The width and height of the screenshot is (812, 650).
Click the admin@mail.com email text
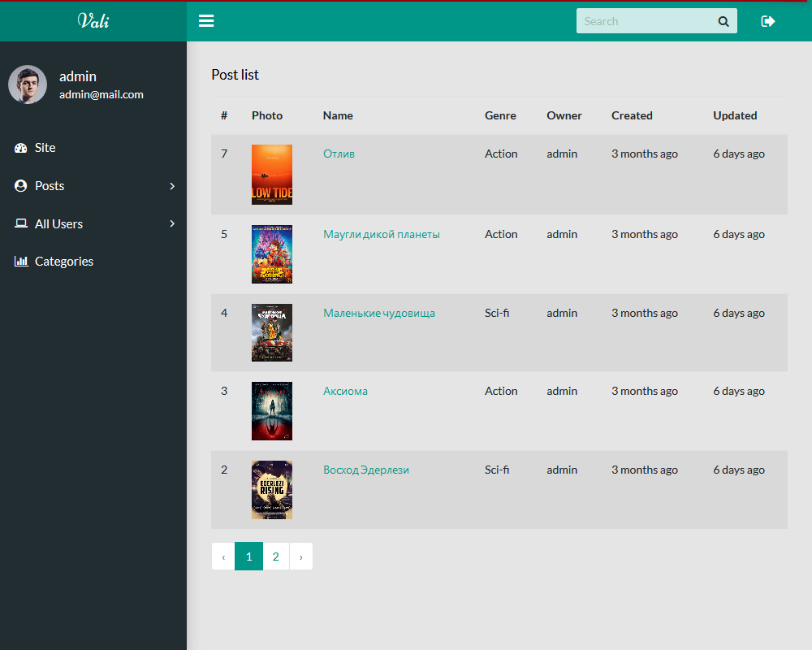101,95
